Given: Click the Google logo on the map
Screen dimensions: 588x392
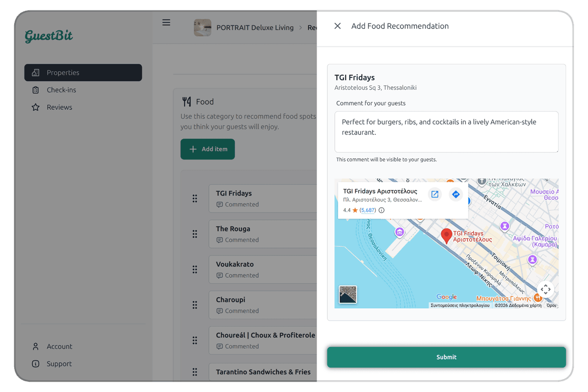Looking at the screenshot, I should [x=446, y=296].
